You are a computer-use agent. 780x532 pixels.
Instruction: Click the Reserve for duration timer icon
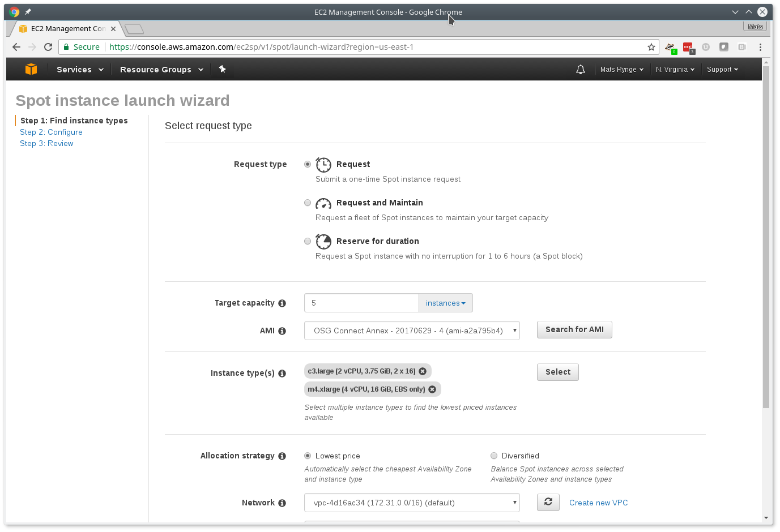323,242
